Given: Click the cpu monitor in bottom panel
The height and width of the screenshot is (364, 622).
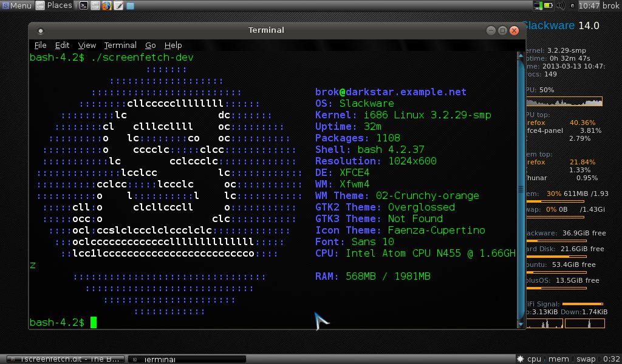Looking at the screenshot, I should (534, 359).
